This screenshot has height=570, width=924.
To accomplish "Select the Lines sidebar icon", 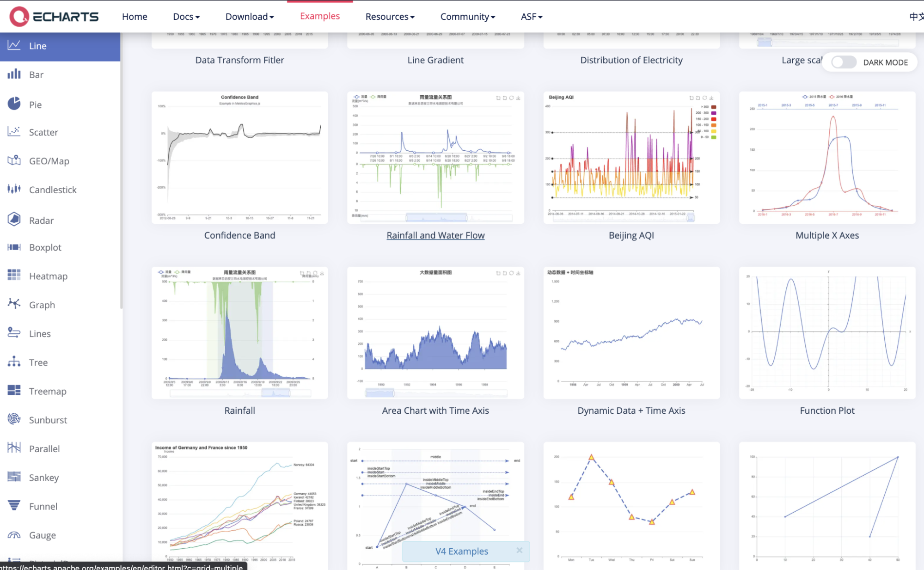I will pos(14,333).
